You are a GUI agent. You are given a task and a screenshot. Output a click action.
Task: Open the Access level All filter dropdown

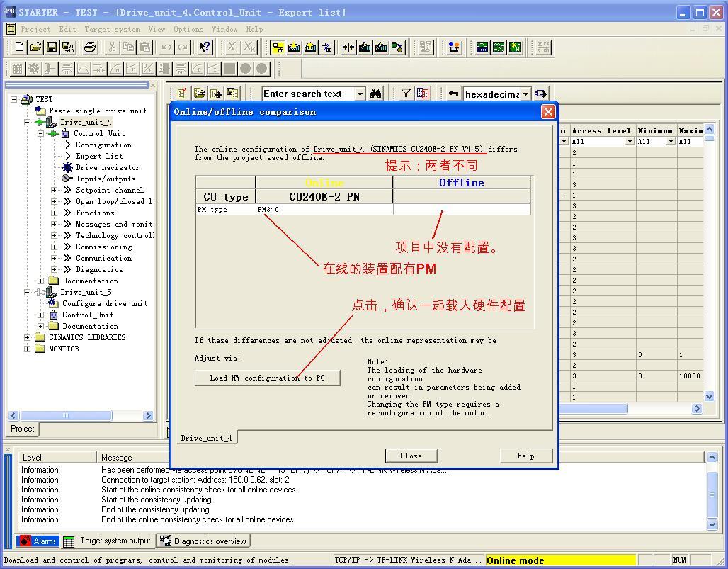(630, 141)
